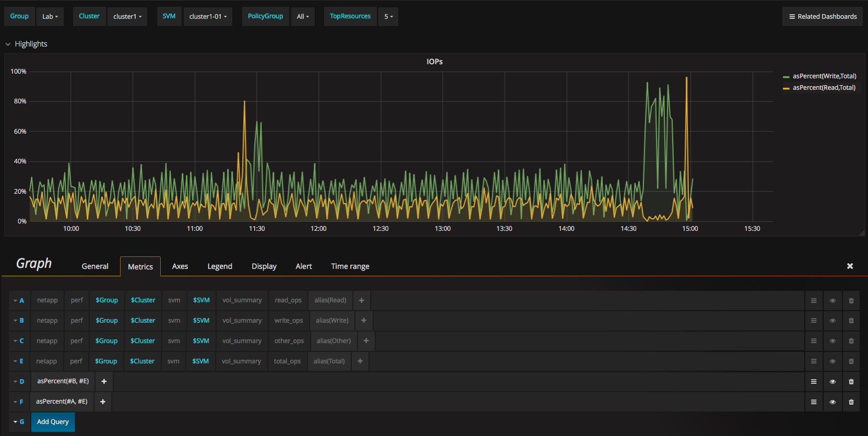
Task: Collapse the Highlights row
Action: point(8,44)
